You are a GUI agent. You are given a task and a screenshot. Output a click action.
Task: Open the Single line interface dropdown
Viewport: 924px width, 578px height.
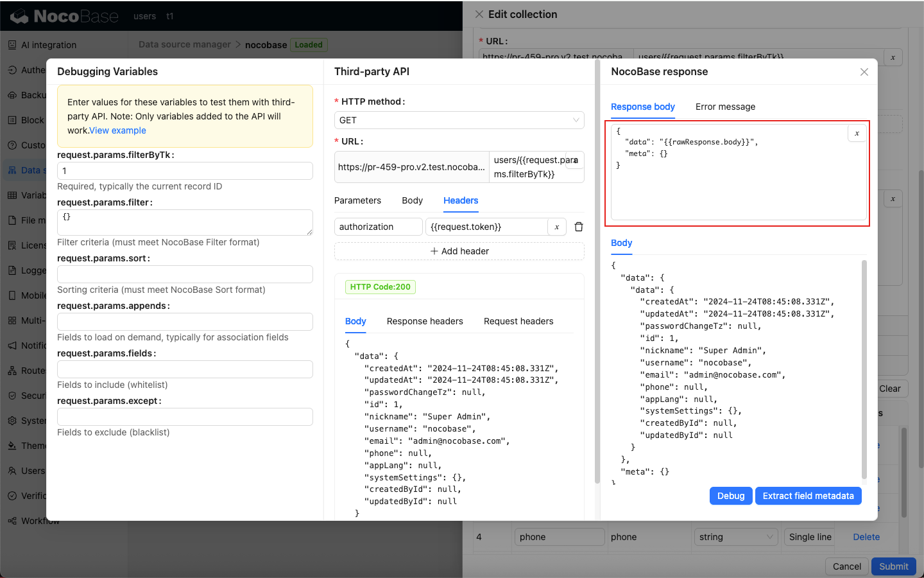click(x=809, y=537)
